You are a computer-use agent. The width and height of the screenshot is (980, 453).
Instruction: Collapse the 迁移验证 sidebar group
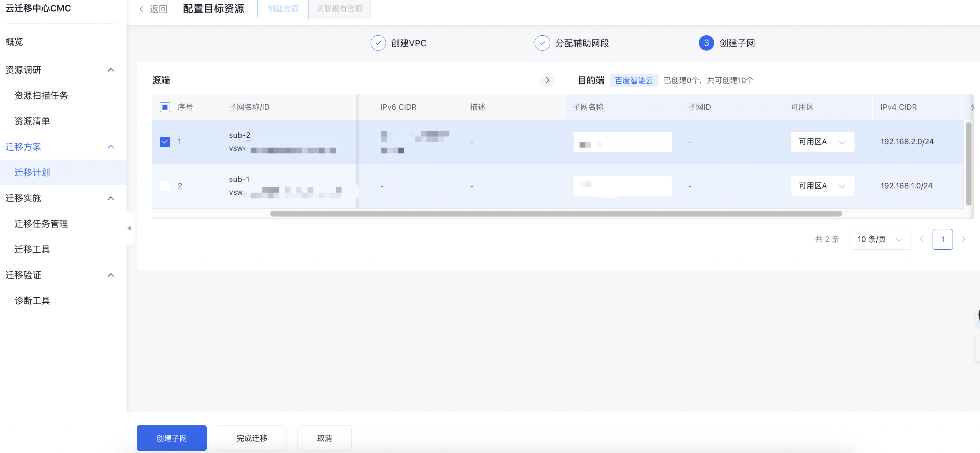tap(111, 275)
